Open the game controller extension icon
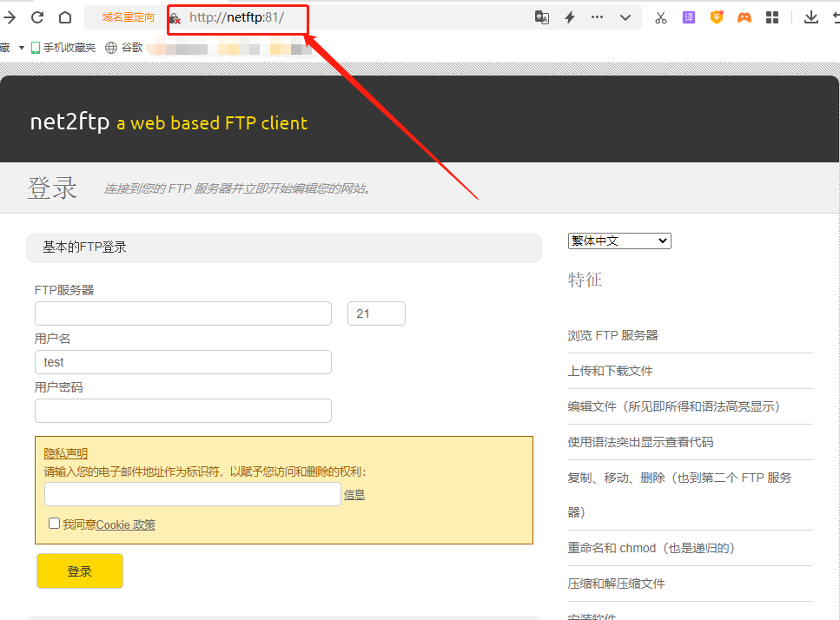This screenshot has width=840, height=620. (744, 17)
